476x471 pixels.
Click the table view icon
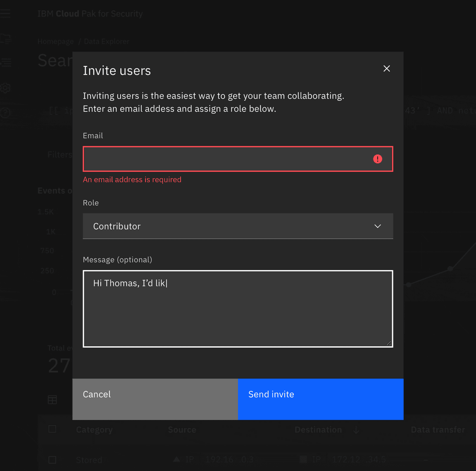pyautogui.click(x=52, y=400)
